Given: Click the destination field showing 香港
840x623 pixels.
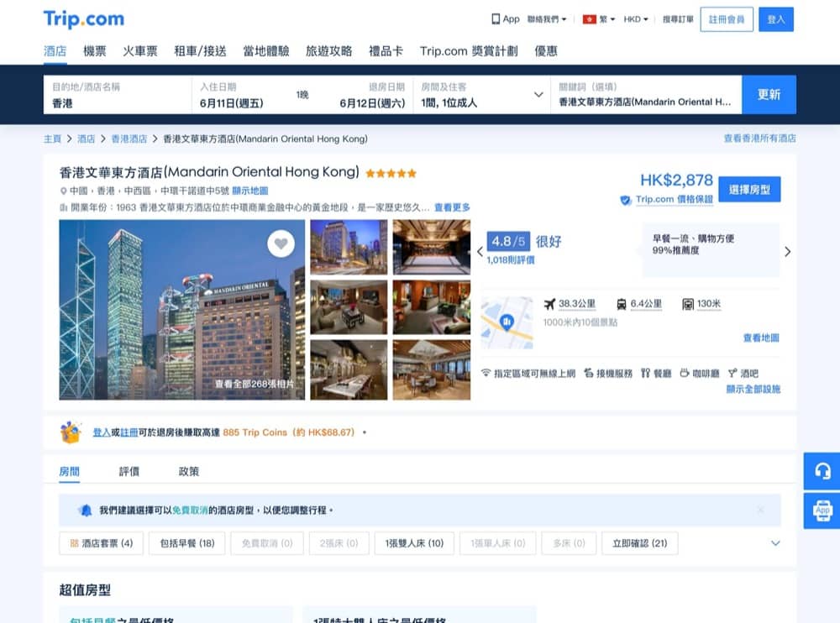Looking at the screenshot, I should coord(118,95).
